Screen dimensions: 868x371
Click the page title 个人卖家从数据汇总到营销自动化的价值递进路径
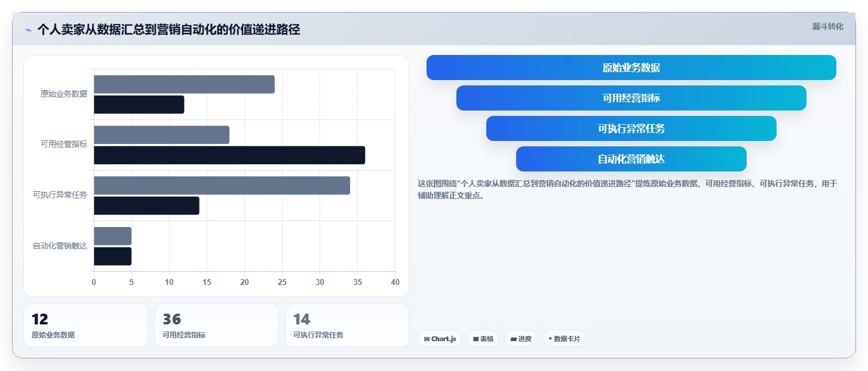tap(168, 30)
